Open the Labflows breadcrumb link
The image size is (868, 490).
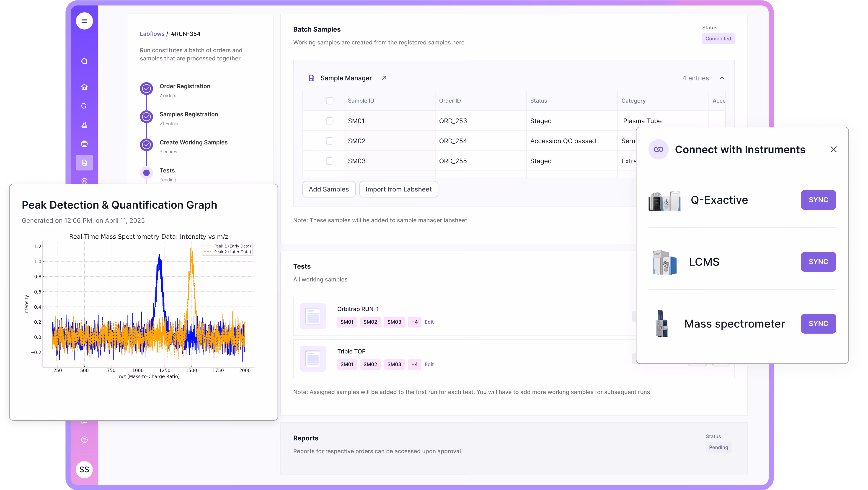coord(152,34)
